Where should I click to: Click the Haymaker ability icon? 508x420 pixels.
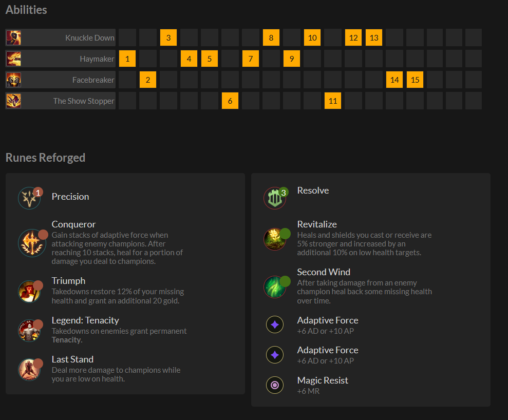13,59
